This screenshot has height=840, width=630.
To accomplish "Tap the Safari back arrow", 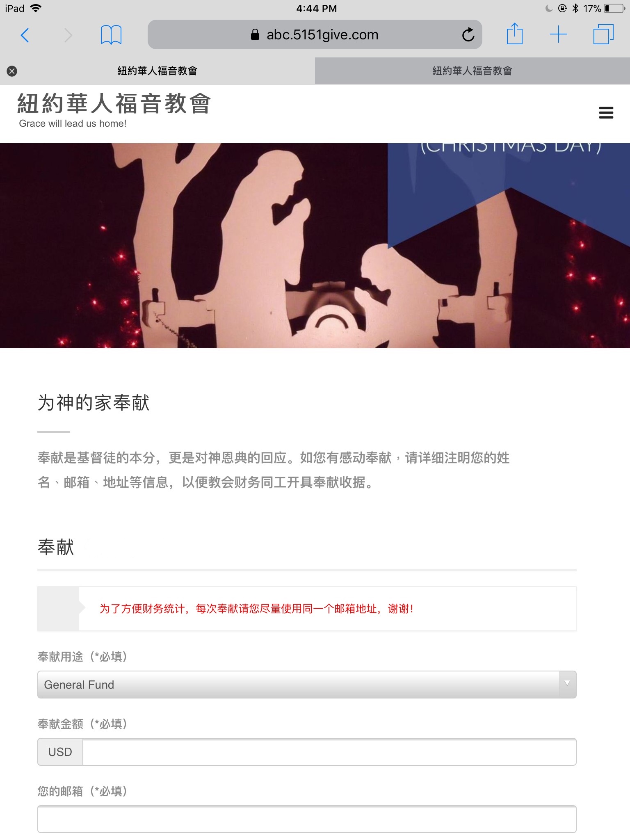I will pos(25,35).
